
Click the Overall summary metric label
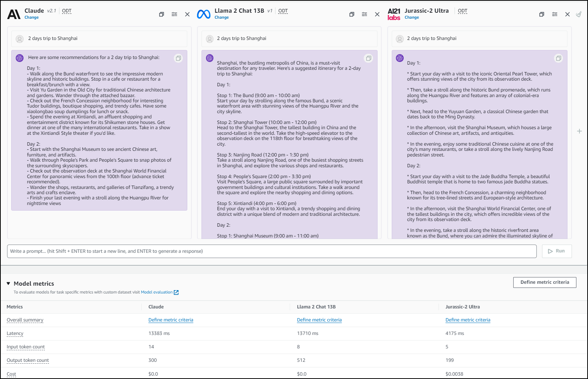[x=25, y=320]
